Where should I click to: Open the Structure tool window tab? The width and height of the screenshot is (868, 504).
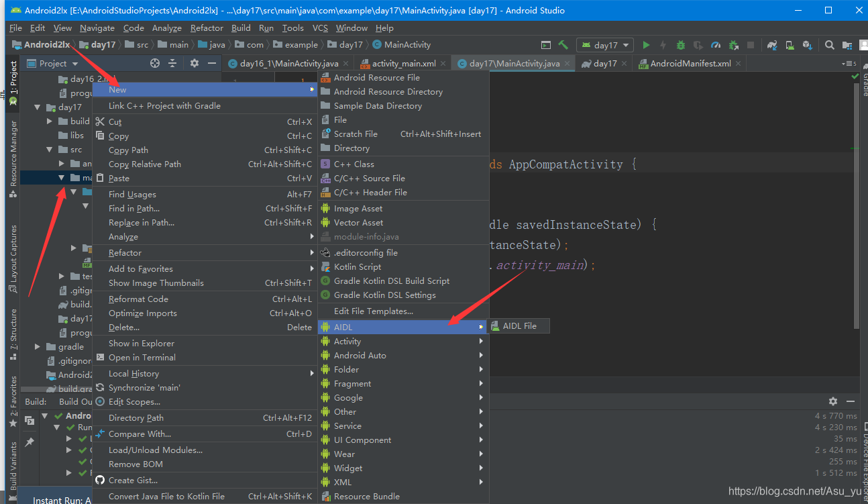(13, 334)
